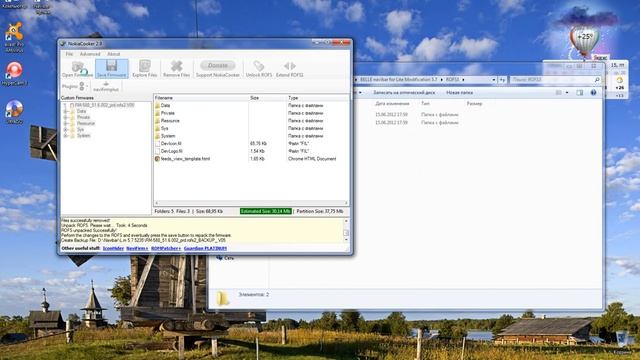The image size is (640, 360).
Task: Select the Extend ROFS2 tool
Action: pyautogui.click(x=289, y=69)
